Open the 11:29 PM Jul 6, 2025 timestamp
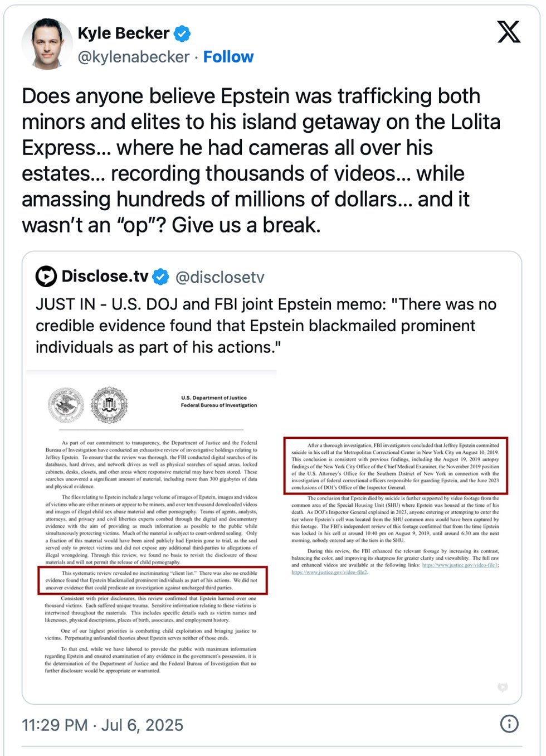The height and width of the screenshot is (756, 546). (103, 725)
